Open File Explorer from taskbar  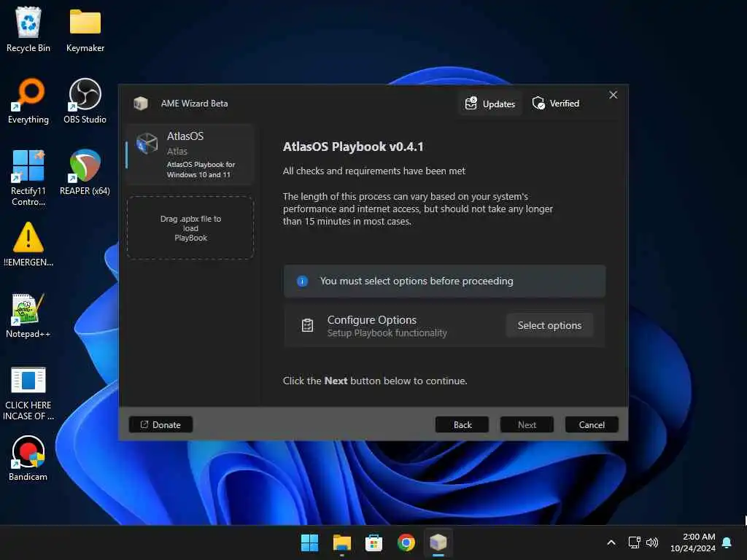pos(342,542)
